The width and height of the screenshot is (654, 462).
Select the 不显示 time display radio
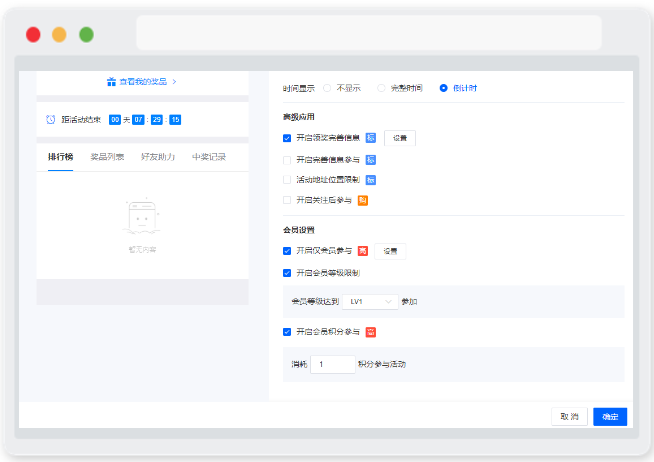pos(327,88)
